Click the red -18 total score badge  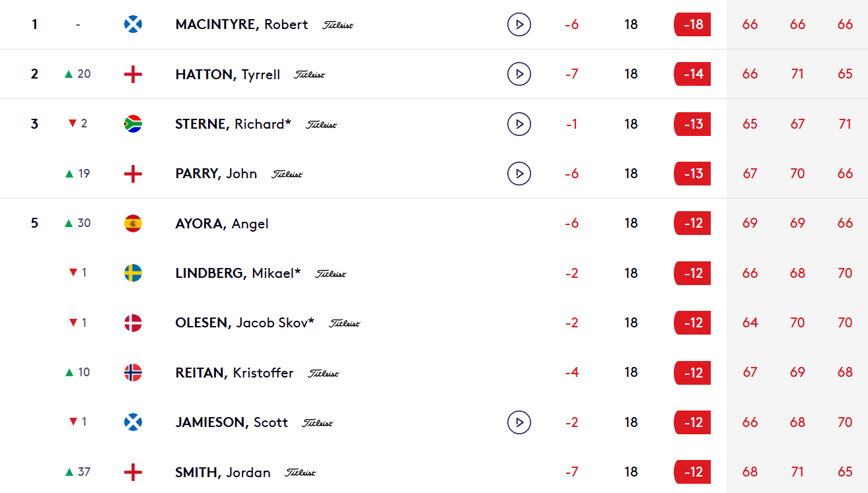(692, 24)
